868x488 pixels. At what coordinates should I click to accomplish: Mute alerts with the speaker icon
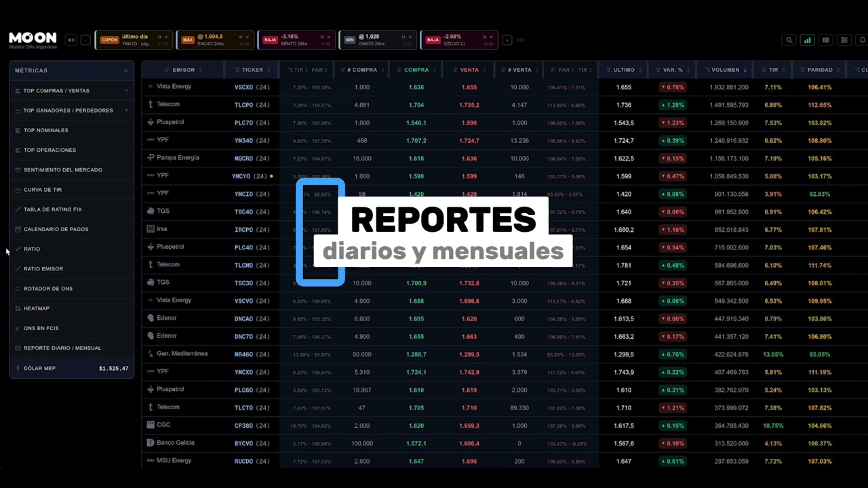click(71, 40)
